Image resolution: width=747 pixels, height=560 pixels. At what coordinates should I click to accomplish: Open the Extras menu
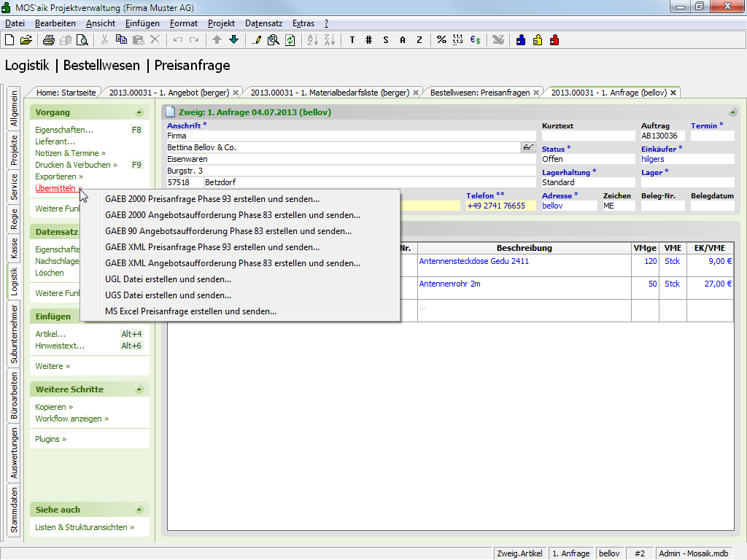[303, 23]
